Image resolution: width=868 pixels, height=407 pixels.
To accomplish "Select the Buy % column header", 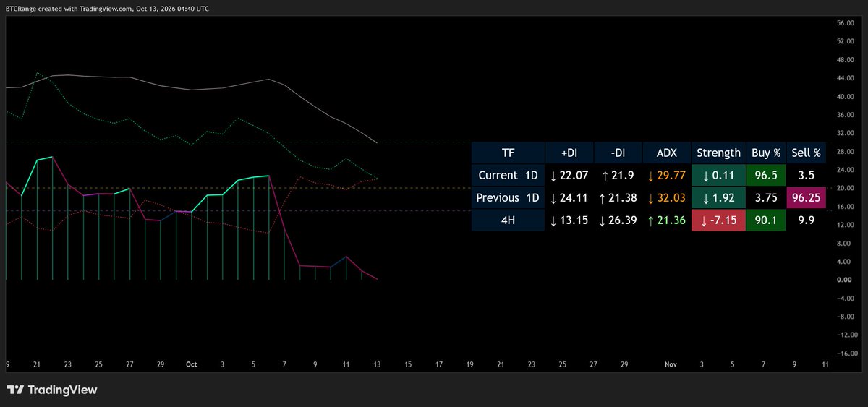I will pyautogui.click(x=766, y=153).
